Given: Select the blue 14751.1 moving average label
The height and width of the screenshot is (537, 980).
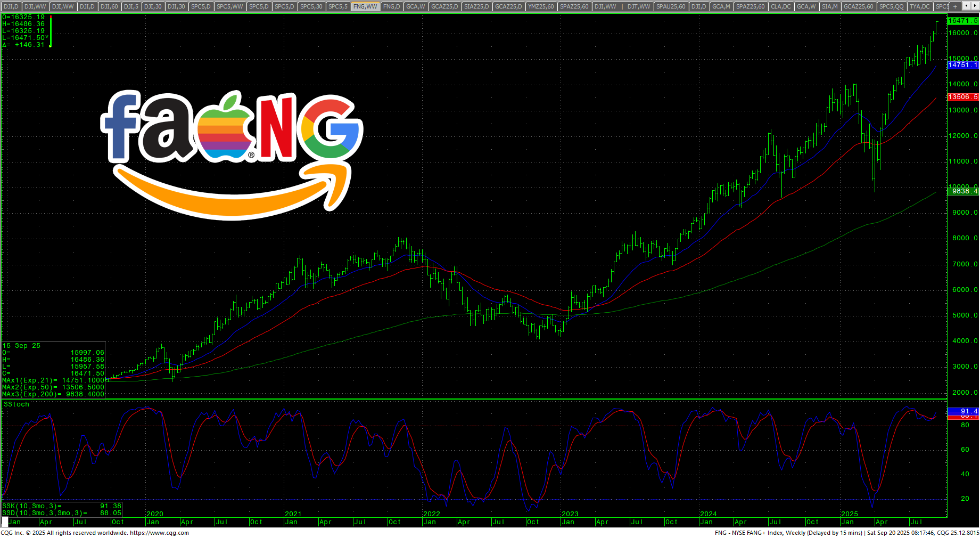Looking at the screenshot, I should coord(962,65).
